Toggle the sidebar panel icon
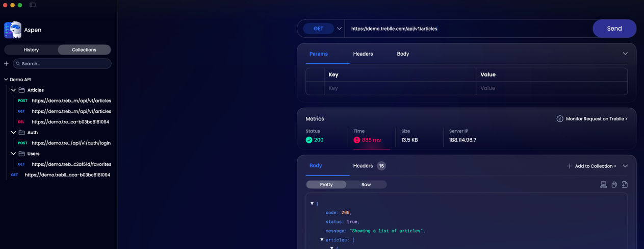This screenshot has height=249, width=644. [33, 5]
